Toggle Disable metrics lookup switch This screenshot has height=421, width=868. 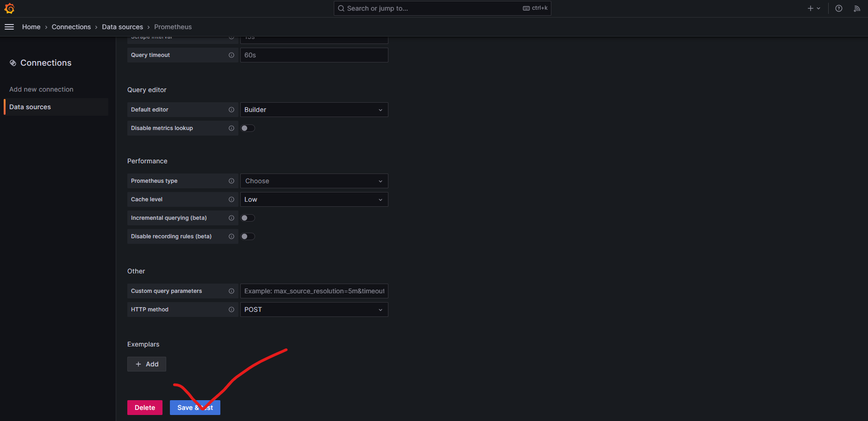click(248, 128)
